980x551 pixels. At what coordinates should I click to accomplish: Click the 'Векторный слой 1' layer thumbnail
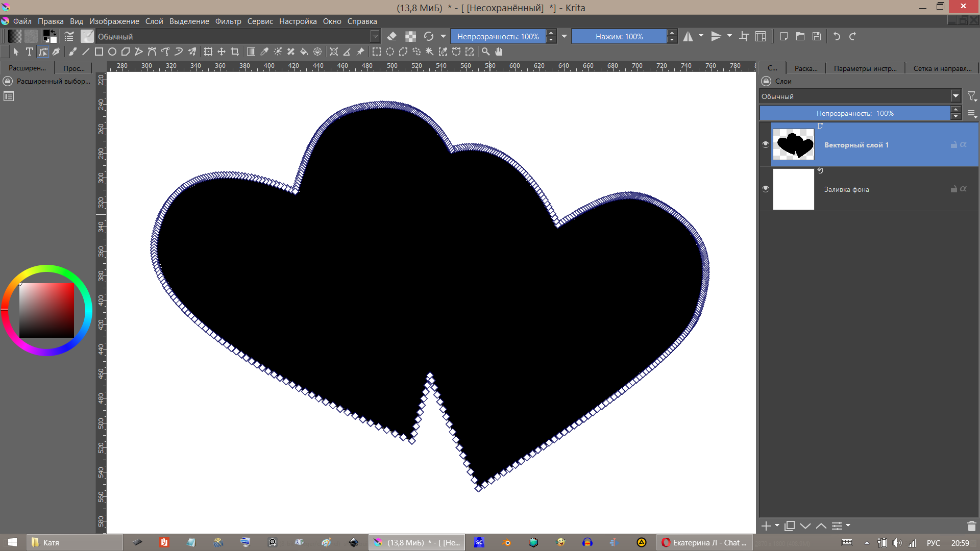point(793,144)
